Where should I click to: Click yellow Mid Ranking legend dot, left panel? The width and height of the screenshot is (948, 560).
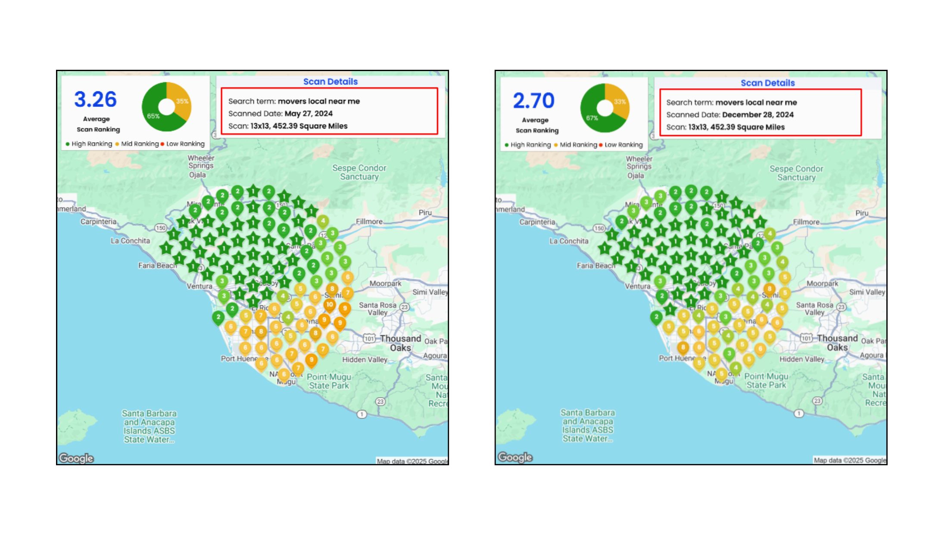point(117,144)
